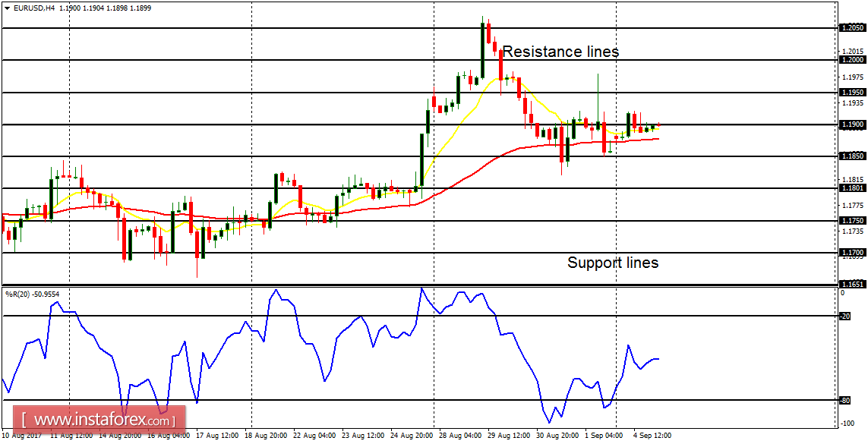Click the 'Support lines' chart label
This screenshot has width=868, height=444.
point(613,263)
